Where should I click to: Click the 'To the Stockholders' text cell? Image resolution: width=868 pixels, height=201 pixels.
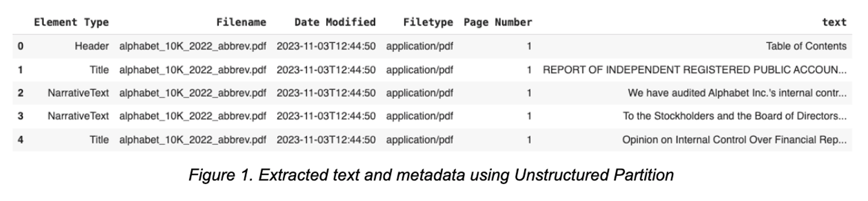point(734,116)
